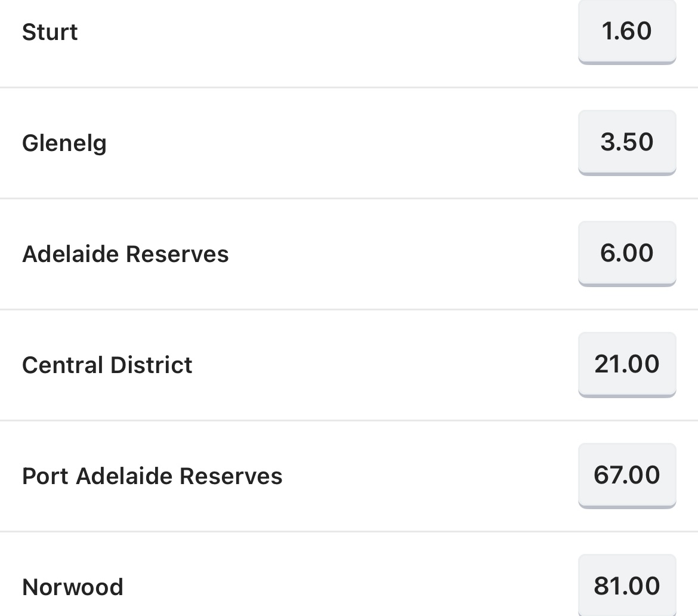Click the Norwood team name
This screenshot has height=616, width=698.
point(73,587)
